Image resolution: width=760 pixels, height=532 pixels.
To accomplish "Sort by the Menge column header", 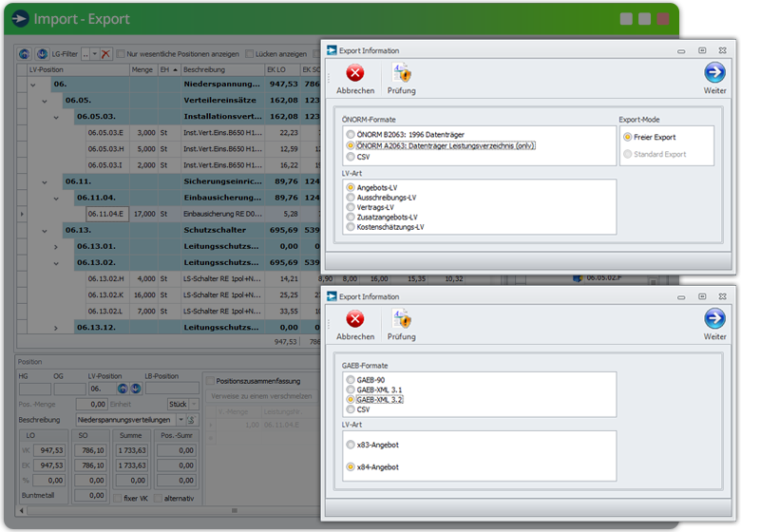I will point(144,69).
